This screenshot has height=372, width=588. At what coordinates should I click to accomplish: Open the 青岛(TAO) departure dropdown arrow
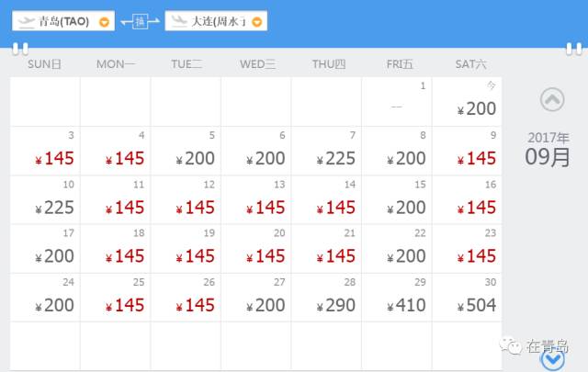[104, 22]
